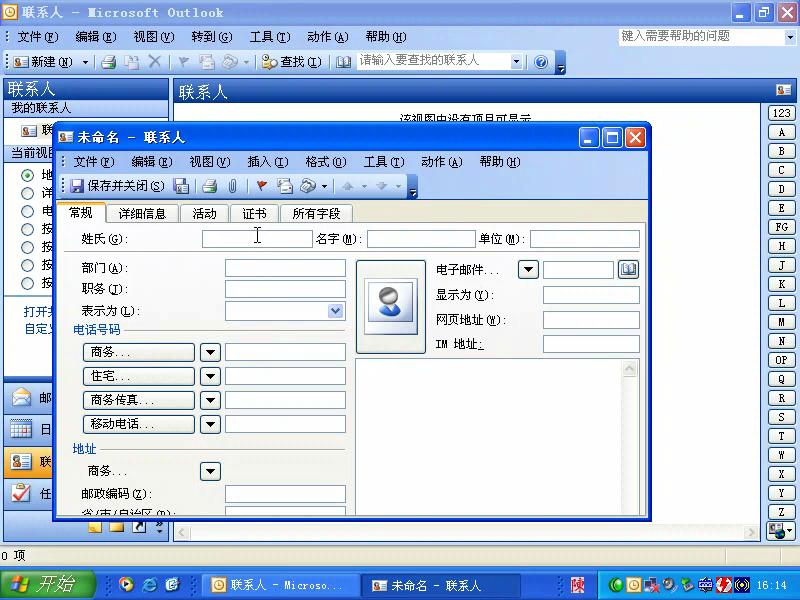This screenshot has height=600, width=800.
Task: Click the red follow-up flag icon in contact window
Action: (262, 186)
